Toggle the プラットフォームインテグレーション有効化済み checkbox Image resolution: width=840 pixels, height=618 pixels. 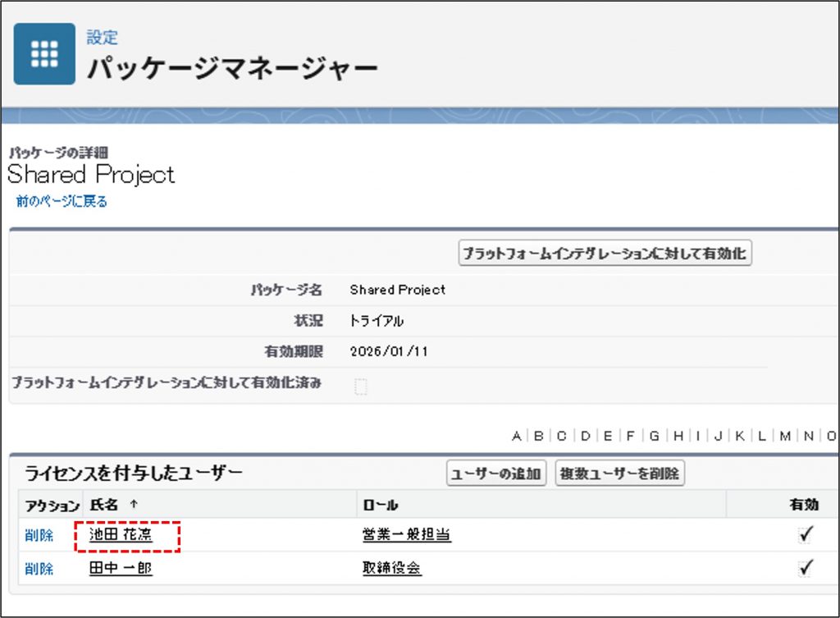[x=360, y=386]
